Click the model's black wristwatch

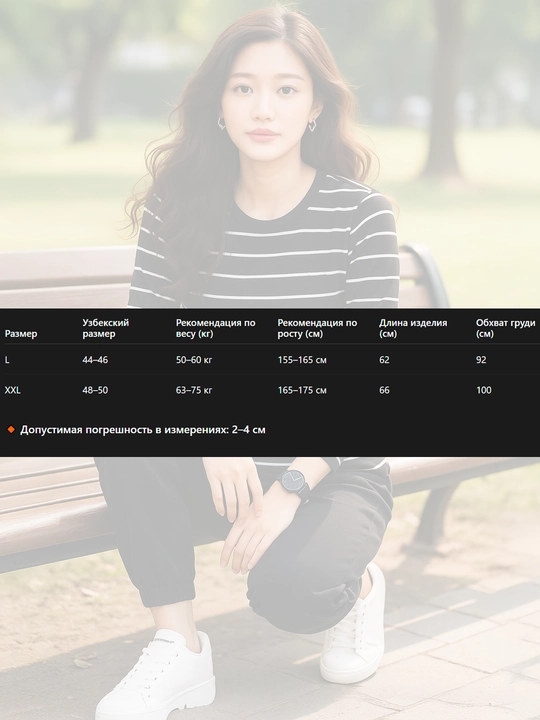[294, 485]
